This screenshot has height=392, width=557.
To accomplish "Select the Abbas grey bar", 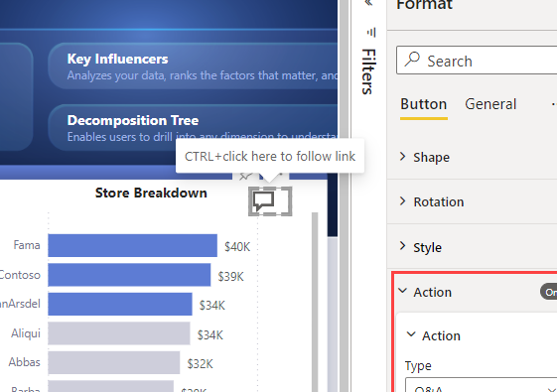I will (x=114, y=363).
